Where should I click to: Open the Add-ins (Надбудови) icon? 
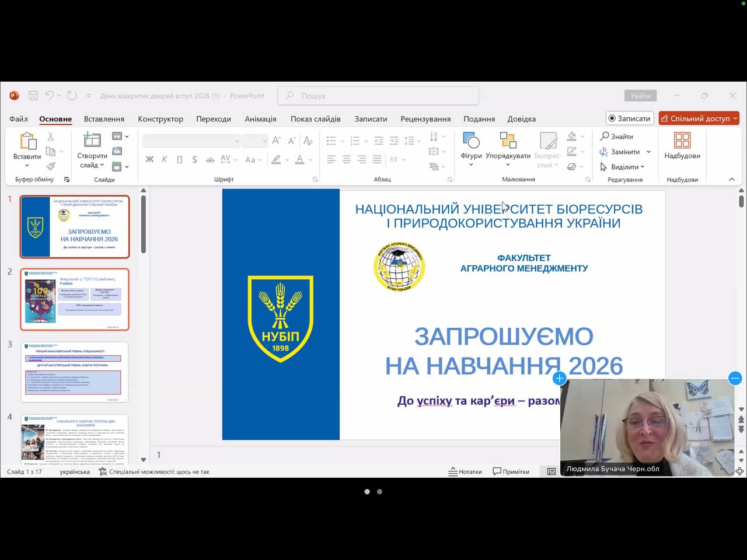point(682,141)
